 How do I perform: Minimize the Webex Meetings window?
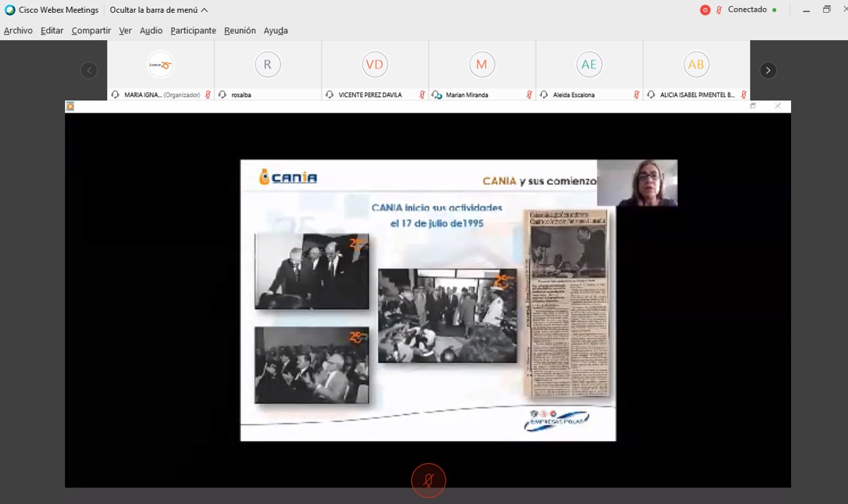point(806,10)
